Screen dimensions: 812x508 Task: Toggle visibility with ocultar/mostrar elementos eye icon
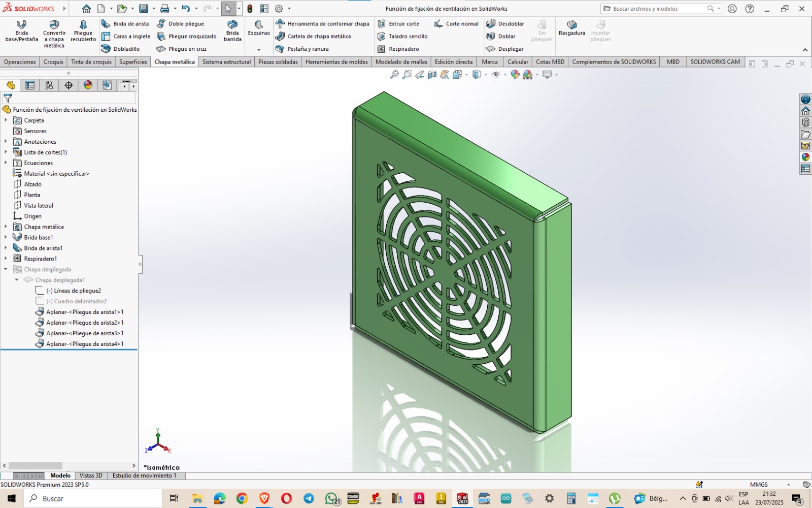click(x=496, y=75)
